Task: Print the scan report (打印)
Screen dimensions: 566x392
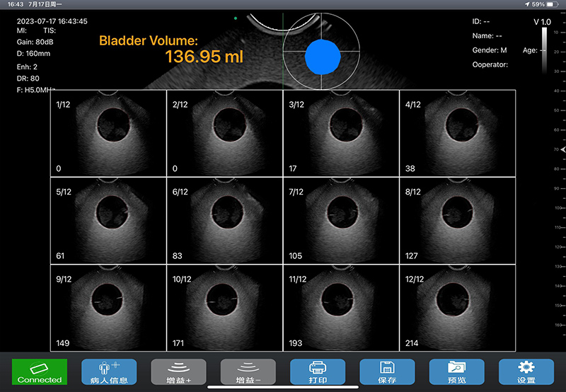Action: pos(317,372)
